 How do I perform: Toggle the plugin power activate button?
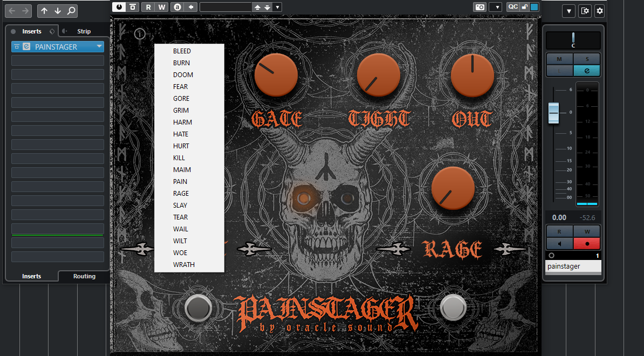(118, 7)
